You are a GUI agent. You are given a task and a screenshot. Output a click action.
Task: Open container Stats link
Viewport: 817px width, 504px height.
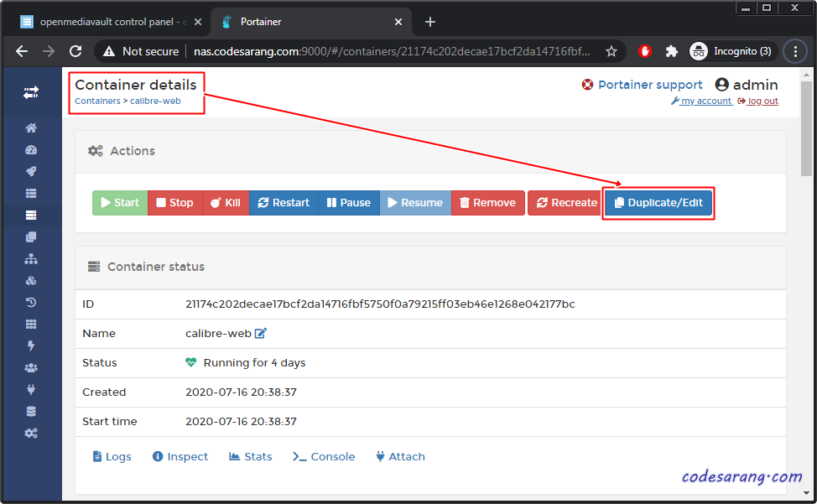point(251,457)
